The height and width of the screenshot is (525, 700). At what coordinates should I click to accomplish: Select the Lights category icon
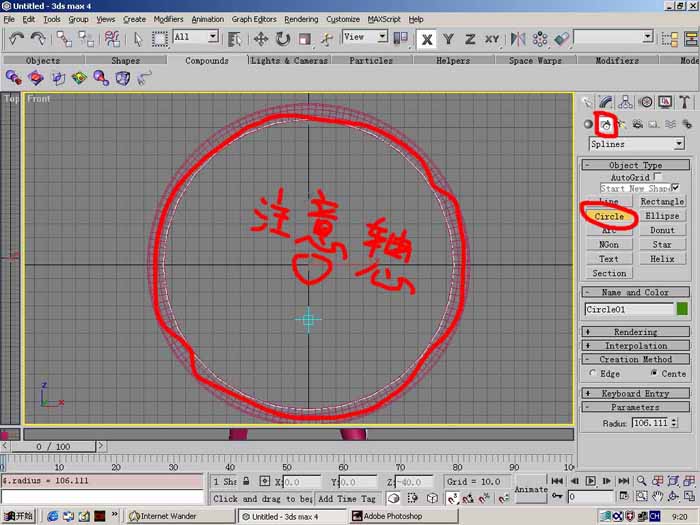click(x=622, y=125)
